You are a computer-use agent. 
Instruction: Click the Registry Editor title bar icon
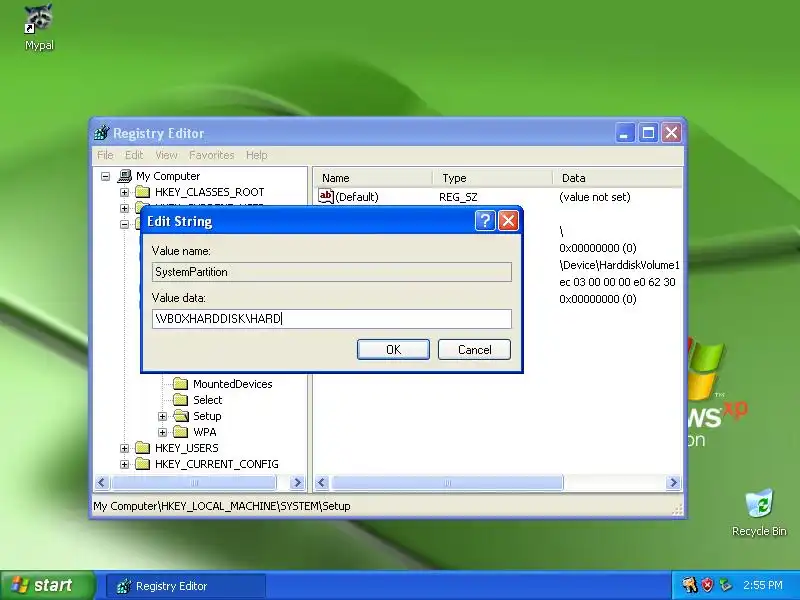point(102,133)
